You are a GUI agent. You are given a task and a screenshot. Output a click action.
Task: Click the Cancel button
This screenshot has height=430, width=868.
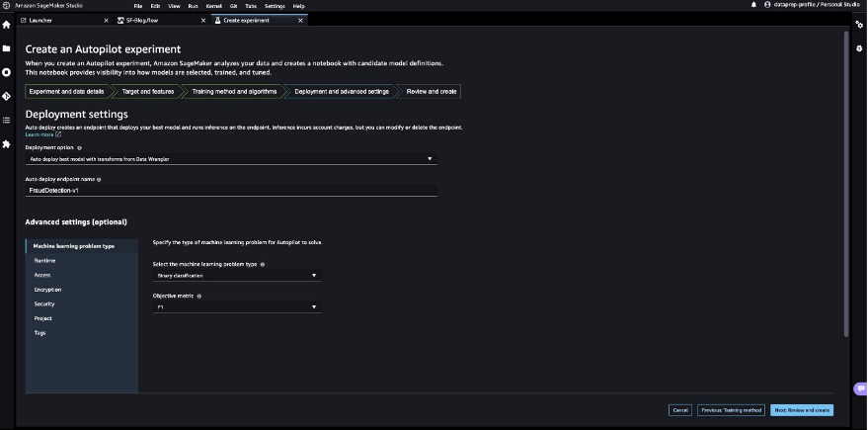click(679, 410)
